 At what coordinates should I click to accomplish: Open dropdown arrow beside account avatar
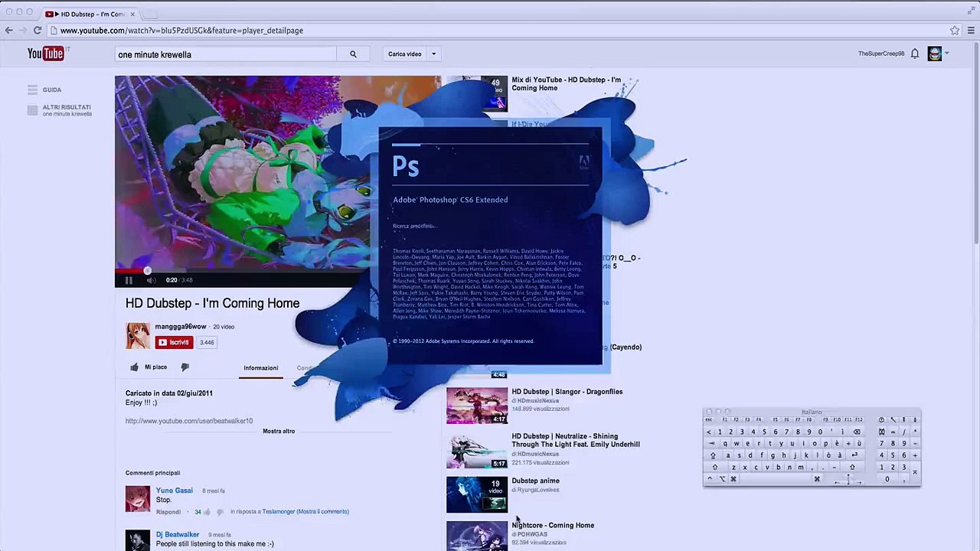click(947, 54)
